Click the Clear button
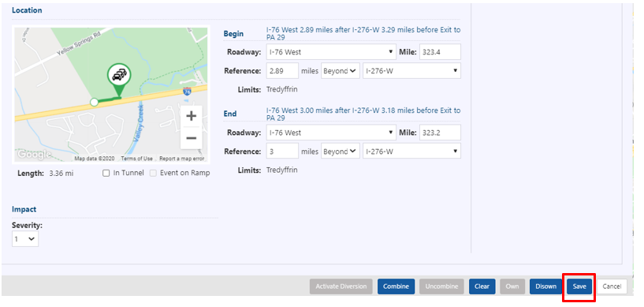Image resolution: width=644 pixels, height=307 pixels. (482, 286)
